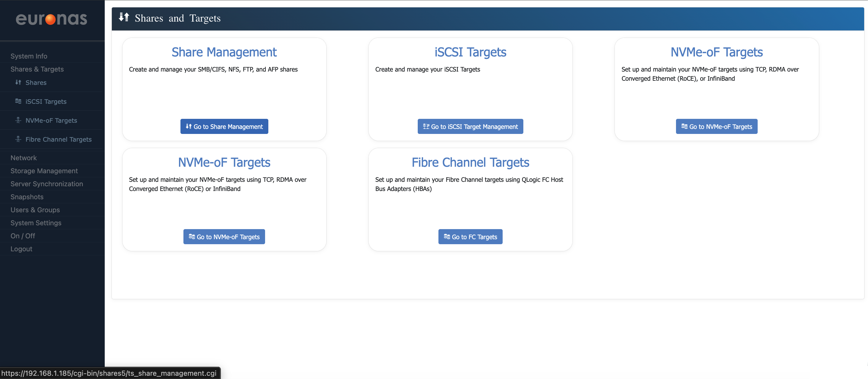Screen dimensions: 868x379
Task: Select Logout from sidebar
Action: click(x=21, y=249)
